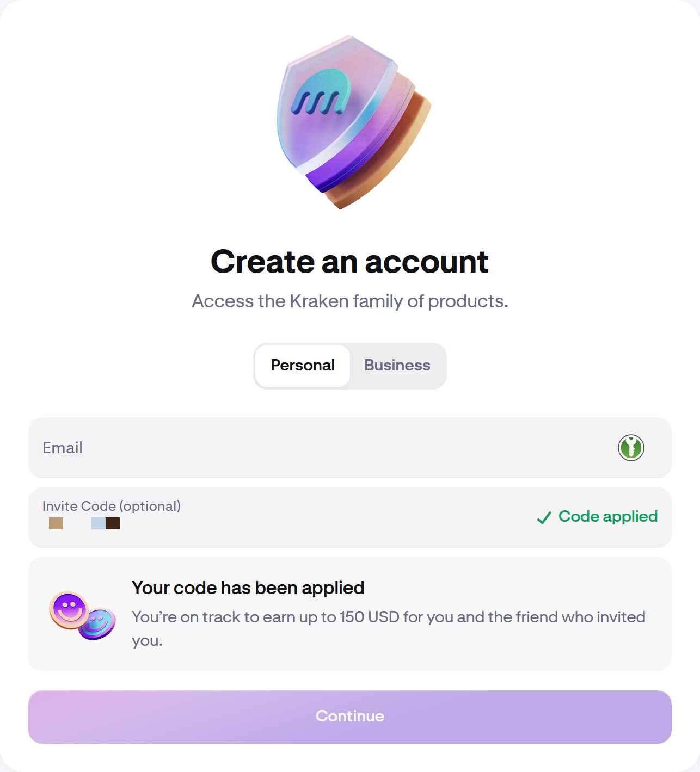Click the "Invite Code (optional)" label
The image size is (700, 772).
(x=112, y=506)
